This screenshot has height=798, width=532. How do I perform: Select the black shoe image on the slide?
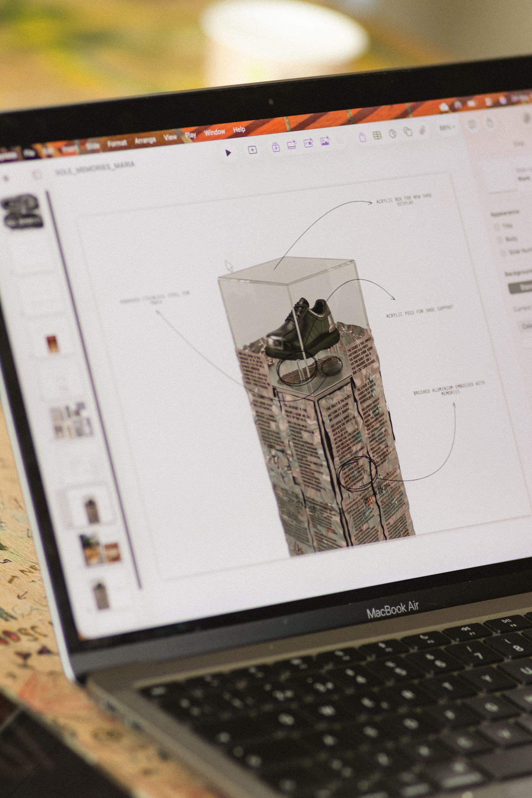(x=302, y=328)
